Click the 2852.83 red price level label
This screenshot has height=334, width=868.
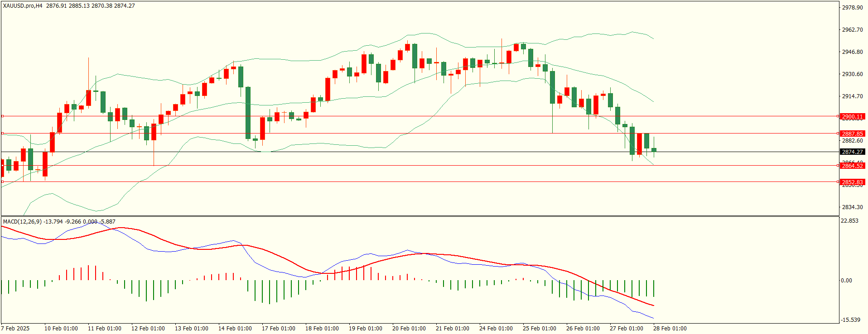[852, 182]
